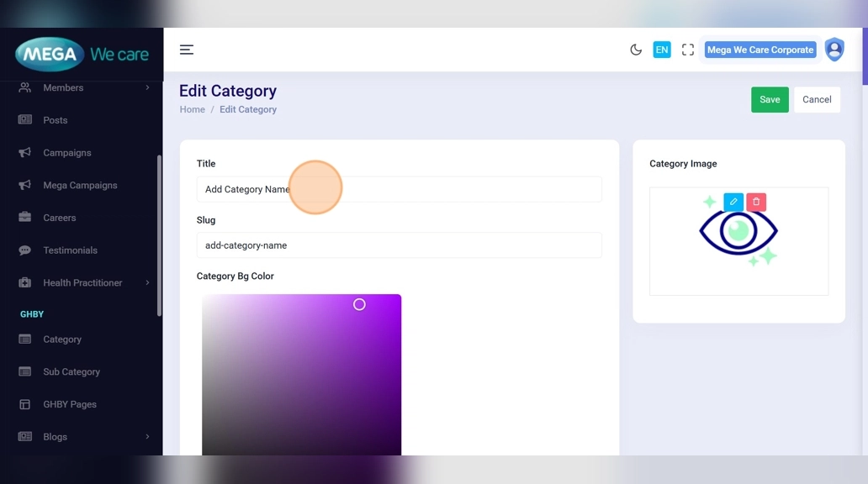Open the Testimonials sidebar item
This screenshot has width=868, height=484.
point(70,250)
